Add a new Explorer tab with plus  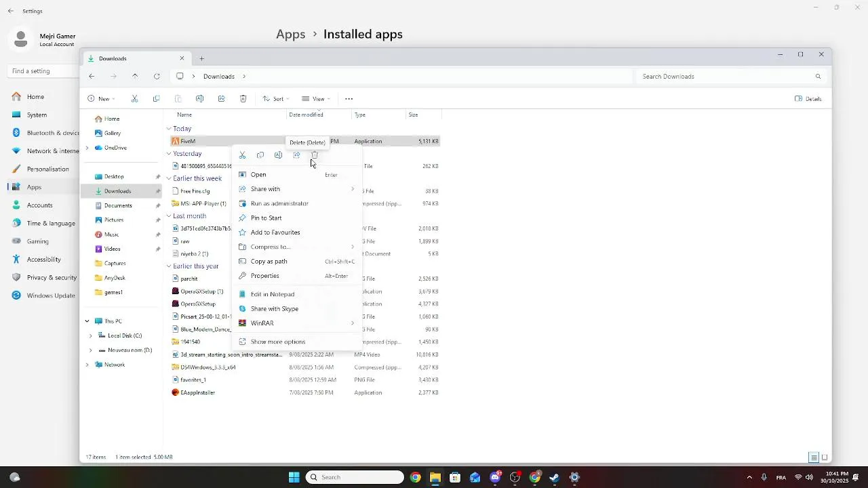tap(201, 58)
